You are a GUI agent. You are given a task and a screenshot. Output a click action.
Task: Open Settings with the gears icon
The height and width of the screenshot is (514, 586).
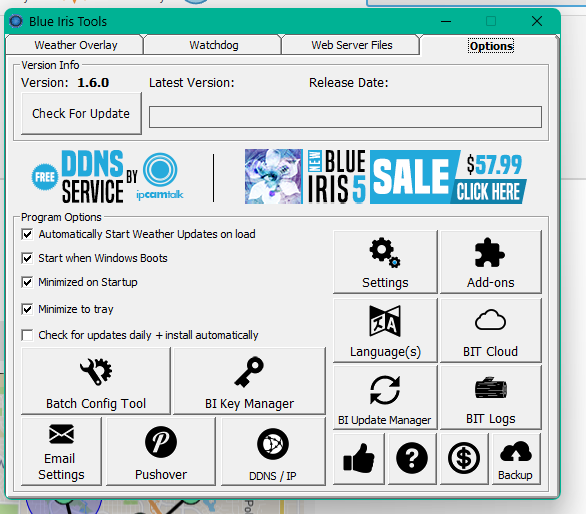point(385,262)
